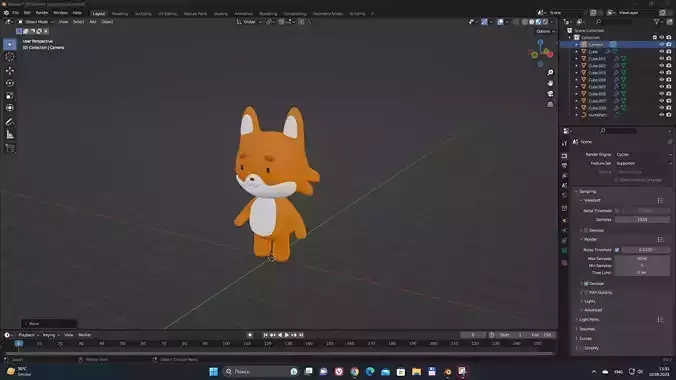676x380 pixels.
Task: Switch to the Animation workspace tab
Action: point(243,14)
